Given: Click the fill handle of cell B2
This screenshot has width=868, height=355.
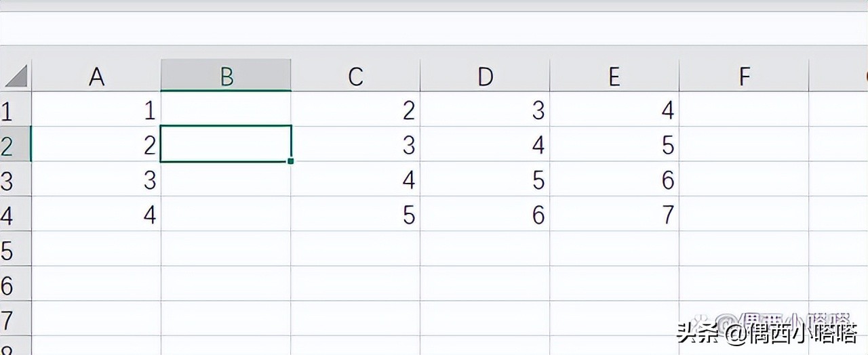Looking at the screenshot, I should click(x=291, y=161).
